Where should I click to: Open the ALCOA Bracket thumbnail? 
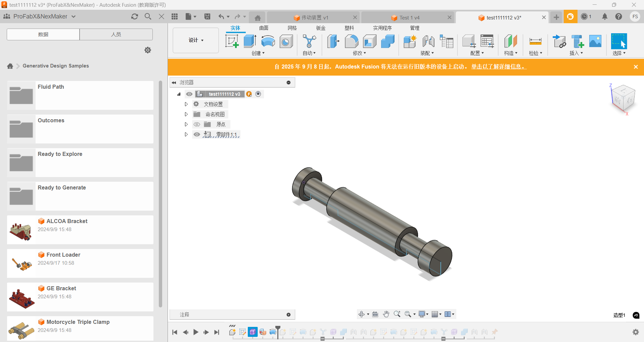[x=21, y=230]
